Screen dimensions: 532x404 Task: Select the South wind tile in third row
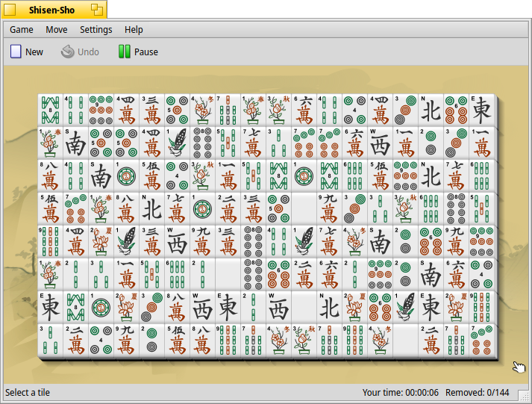(101, 175)
